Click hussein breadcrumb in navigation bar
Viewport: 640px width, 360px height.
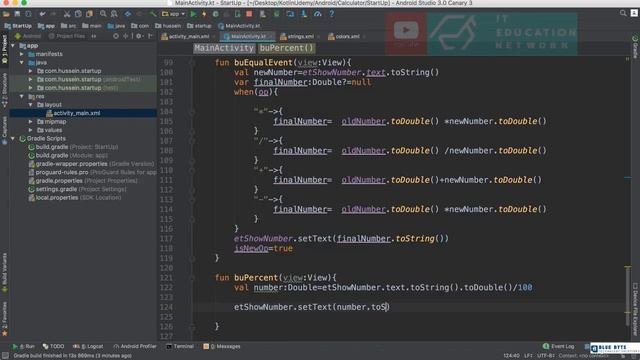168,26
